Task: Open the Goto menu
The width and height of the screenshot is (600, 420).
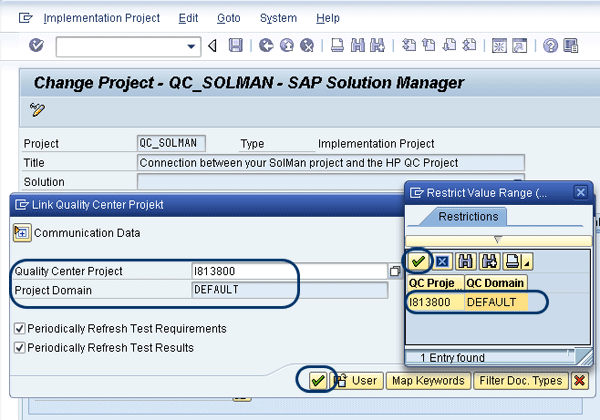Action: tap(228, 18)
